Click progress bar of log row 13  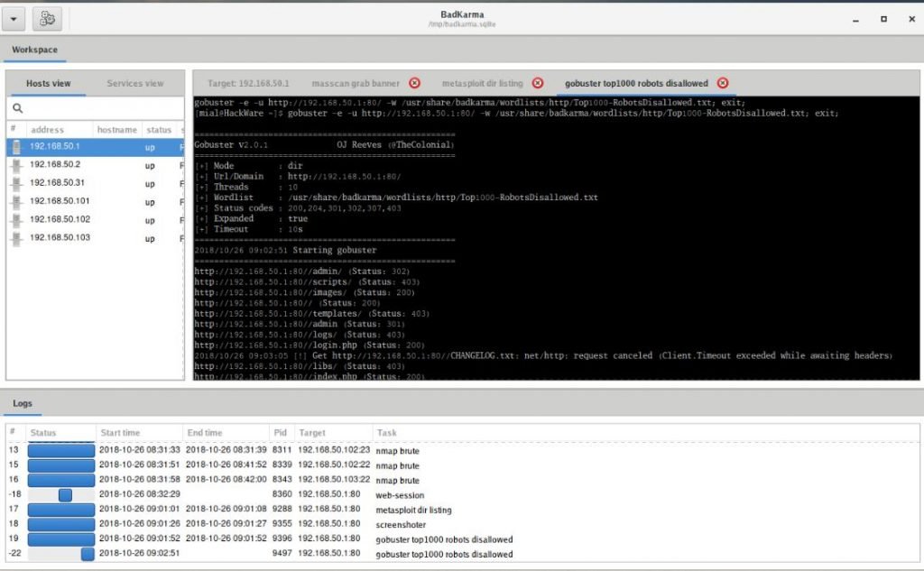click(61, 451)
